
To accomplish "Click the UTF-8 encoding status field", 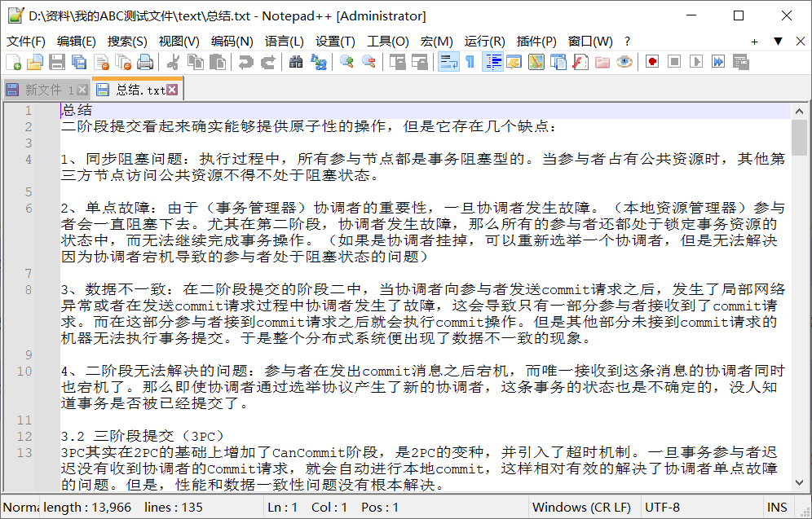I will [701, 508].
